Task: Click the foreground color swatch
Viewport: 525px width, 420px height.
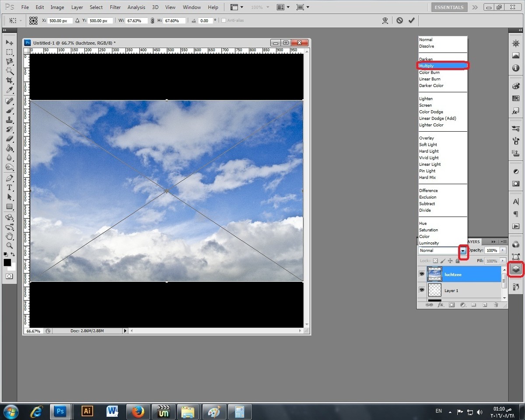Action: click(x=7, y=262)
